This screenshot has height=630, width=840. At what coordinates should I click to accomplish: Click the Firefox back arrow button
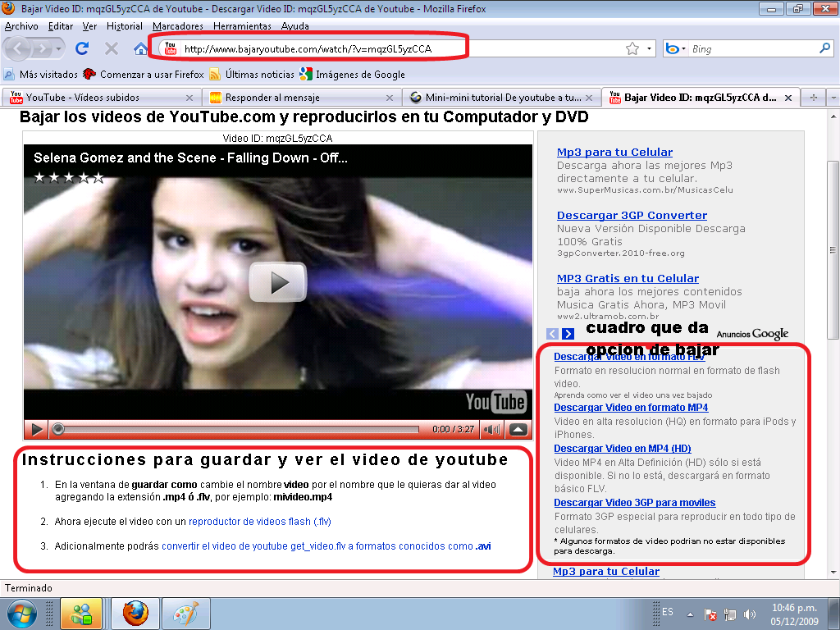point(18,48)
